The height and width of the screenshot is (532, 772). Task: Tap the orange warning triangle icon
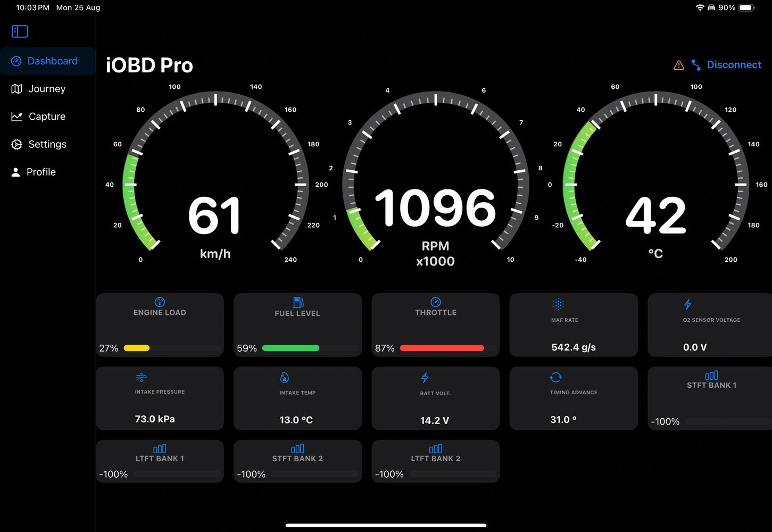pyautogui.click(x=678, y=65)
